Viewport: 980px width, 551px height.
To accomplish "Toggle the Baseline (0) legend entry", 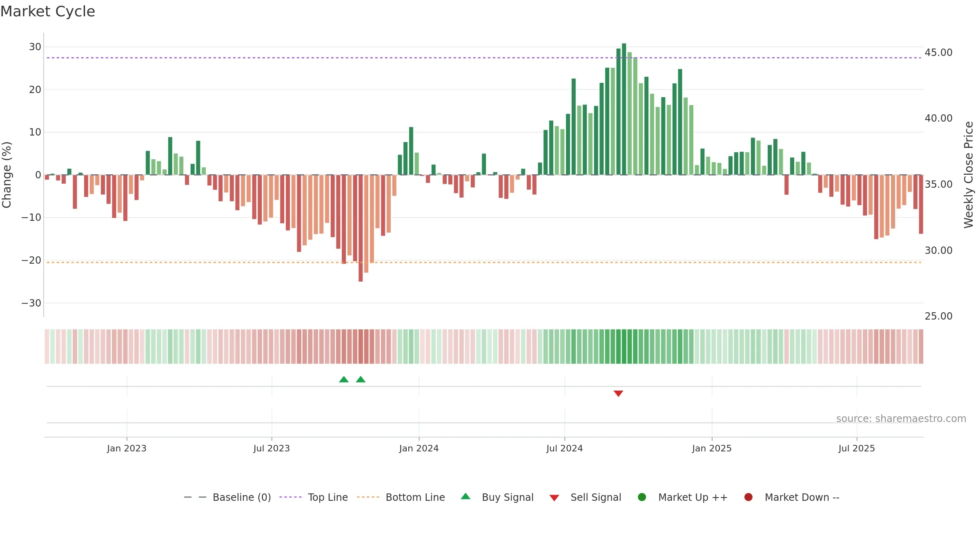I will pos(227,497).
